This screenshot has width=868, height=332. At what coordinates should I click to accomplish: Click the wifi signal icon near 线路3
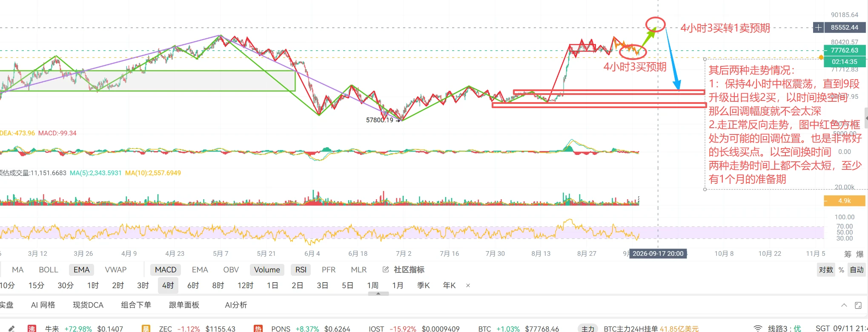pos(758,329)
